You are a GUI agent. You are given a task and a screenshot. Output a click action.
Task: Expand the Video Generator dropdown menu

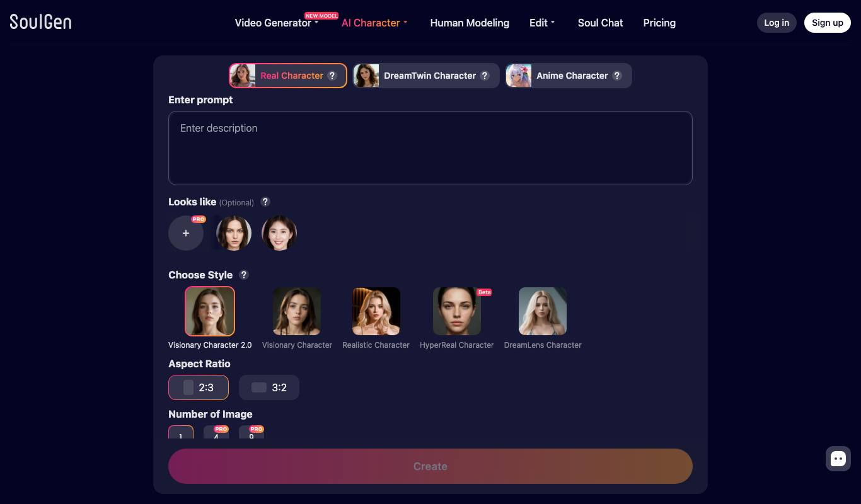pos(277,23)
